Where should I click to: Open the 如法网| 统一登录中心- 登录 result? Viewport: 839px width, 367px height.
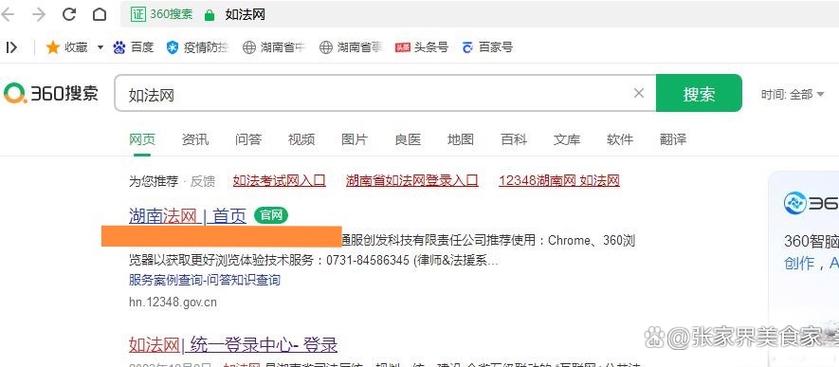[233, 344]
